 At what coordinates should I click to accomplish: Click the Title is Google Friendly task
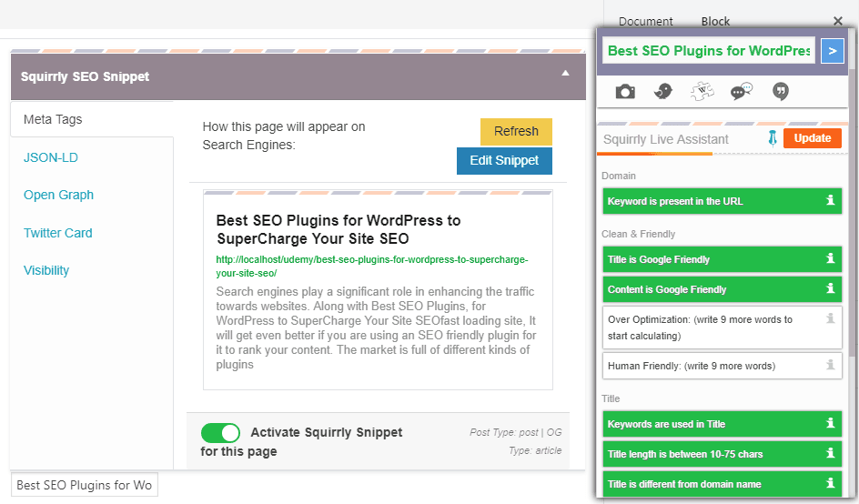tap(722, 259)
